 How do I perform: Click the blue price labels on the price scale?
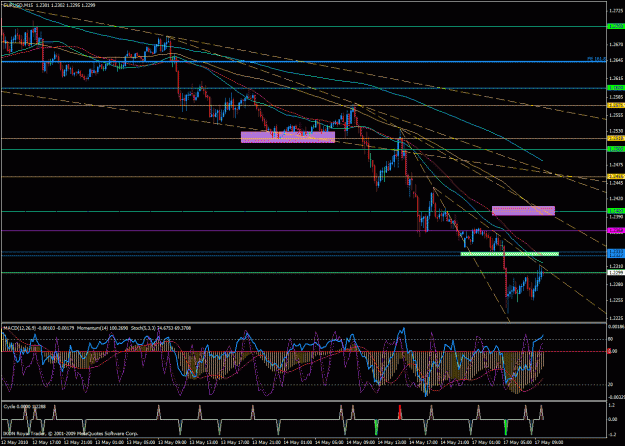(614, 253)
